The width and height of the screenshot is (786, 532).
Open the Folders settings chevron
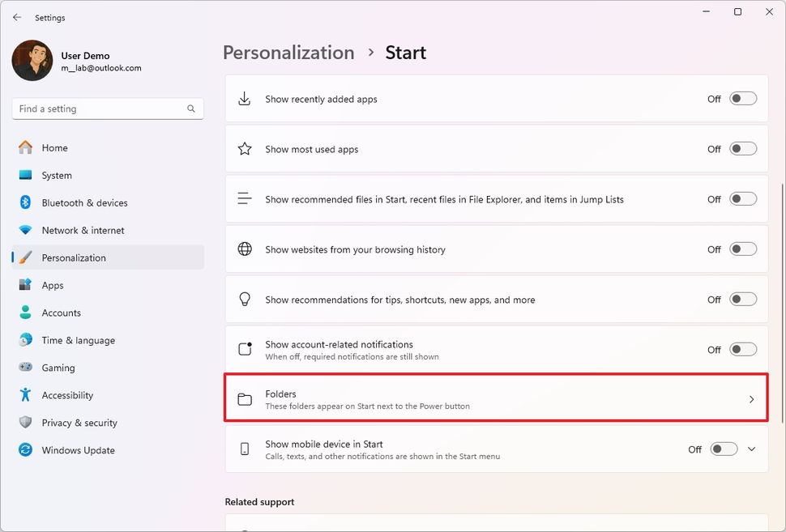pos(751,399)
